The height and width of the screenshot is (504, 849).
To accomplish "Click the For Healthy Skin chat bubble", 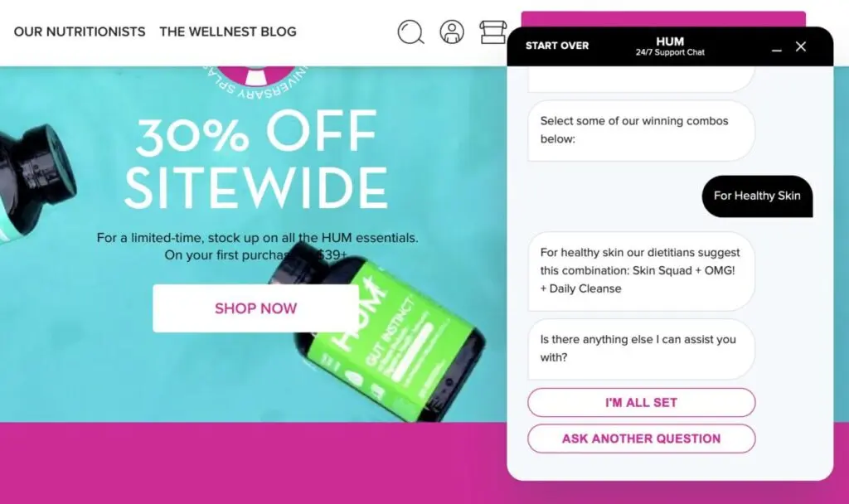I will pyautogui.click(x=757, y=196).
